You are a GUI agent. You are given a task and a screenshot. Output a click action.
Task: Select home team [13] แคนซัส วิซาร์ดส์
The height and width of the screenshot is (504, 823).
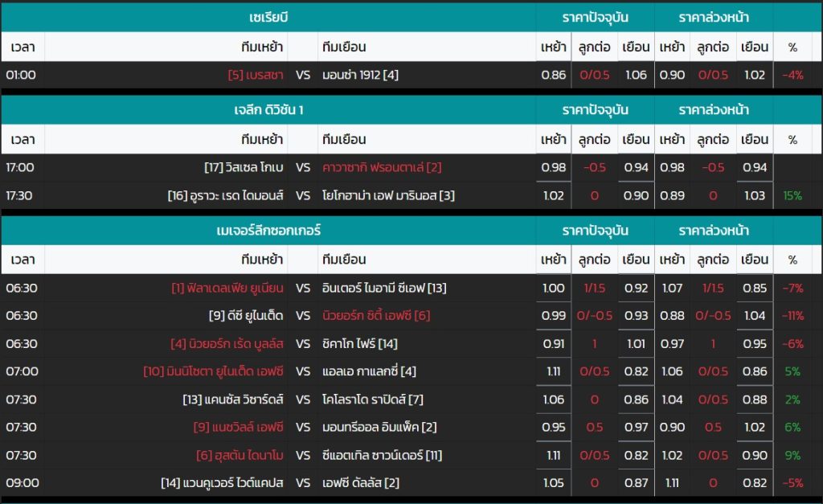pos(233,400)
